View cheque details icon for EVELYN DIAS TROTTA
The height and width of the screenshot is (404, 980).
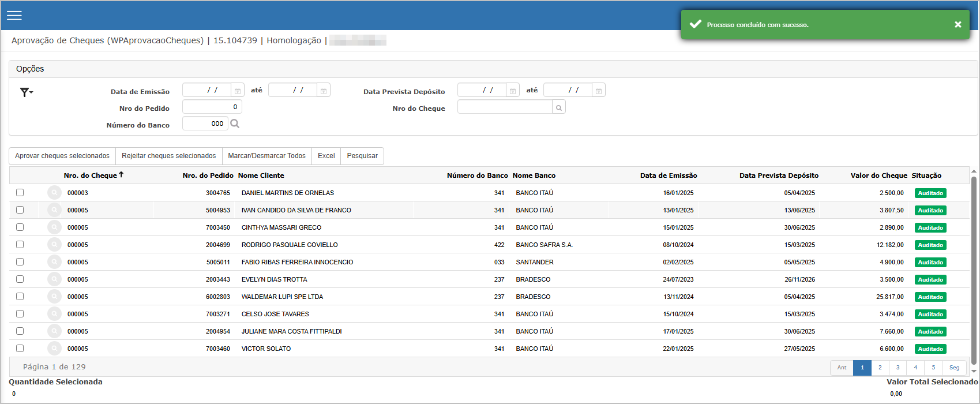pyautogui.click(x=54, y=279)
